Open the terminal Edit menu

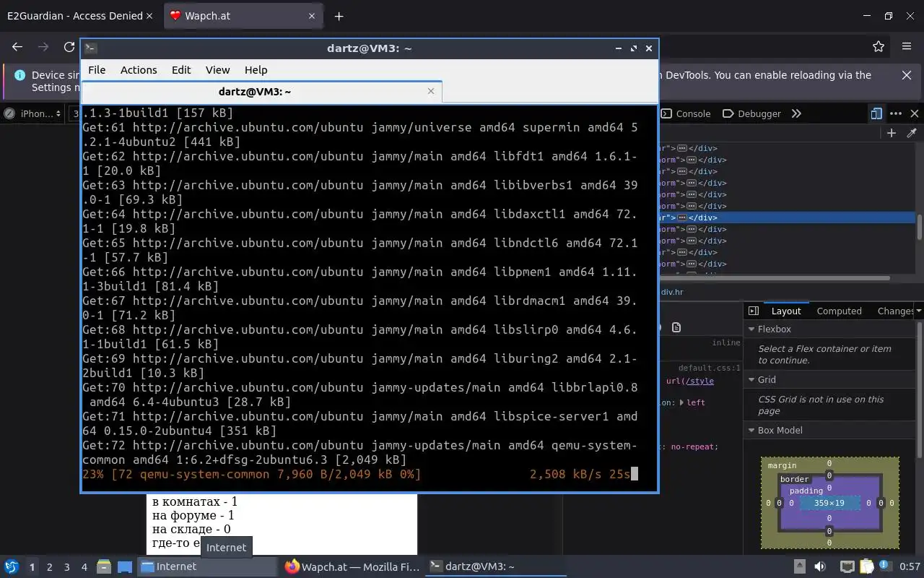point(181,70)
